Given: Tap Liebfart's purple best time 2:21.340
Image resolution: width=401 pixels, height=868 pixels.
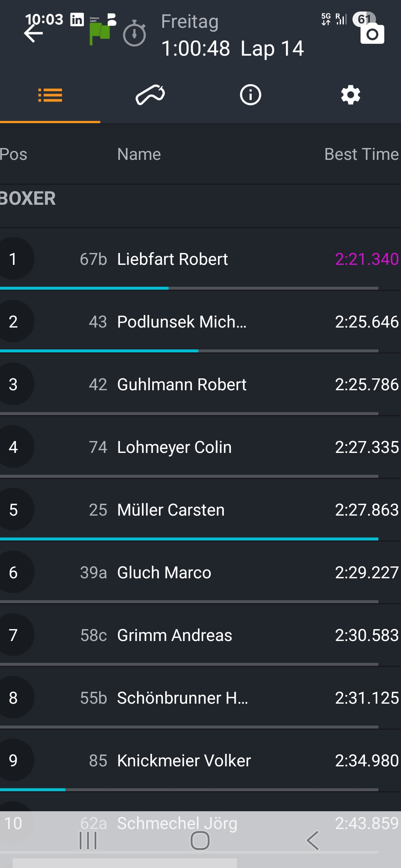Looking at the screenshot, I should (366, 259).
